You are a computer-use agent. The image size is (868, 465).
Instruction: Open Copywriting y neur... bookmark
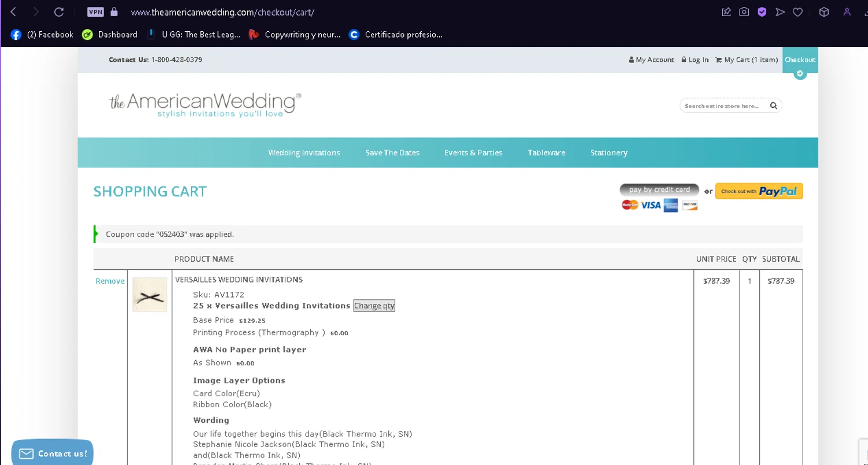(294, 34)
